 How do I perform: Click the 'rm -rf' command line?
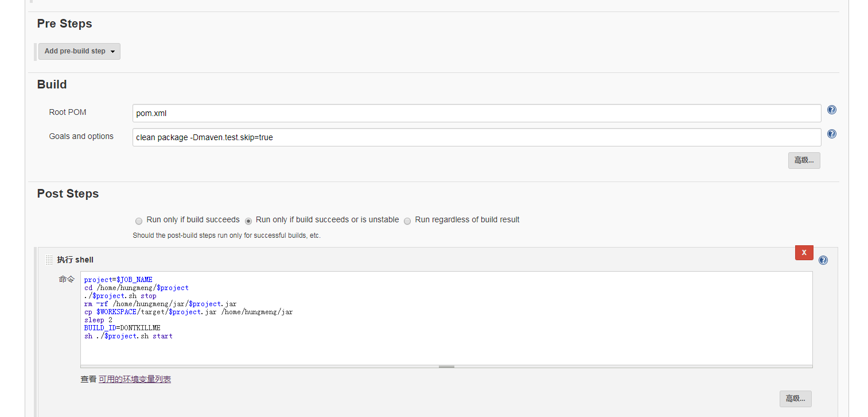[x=160, y=304]
